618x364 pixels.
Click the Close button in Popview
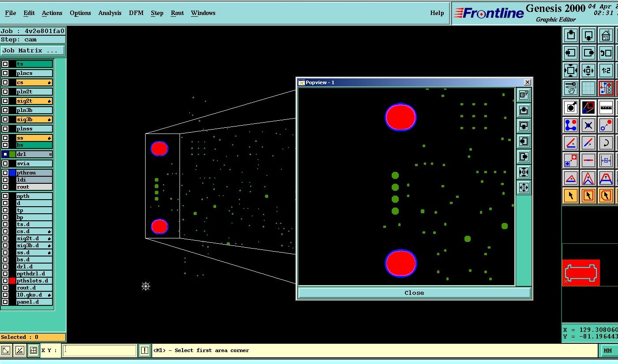pyautogui.click(x=414, y=293)
